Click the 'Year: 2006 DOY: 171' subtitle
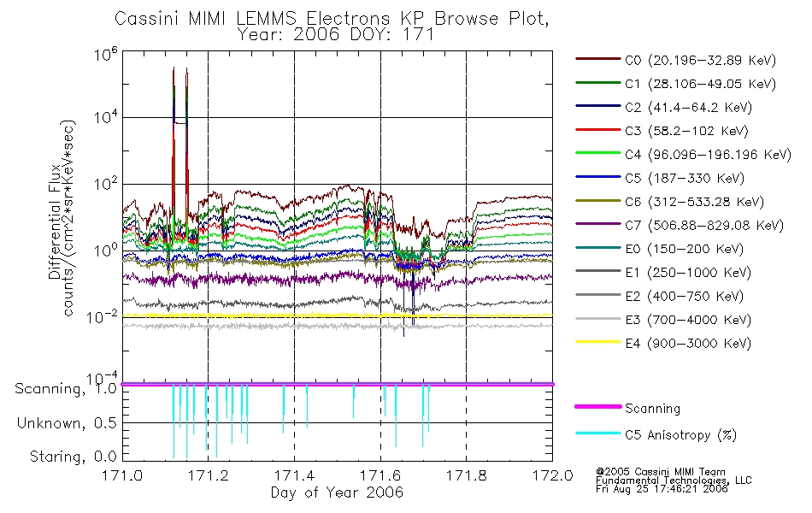Viewport: 812px width, 513px height. [x=335, y=35]
